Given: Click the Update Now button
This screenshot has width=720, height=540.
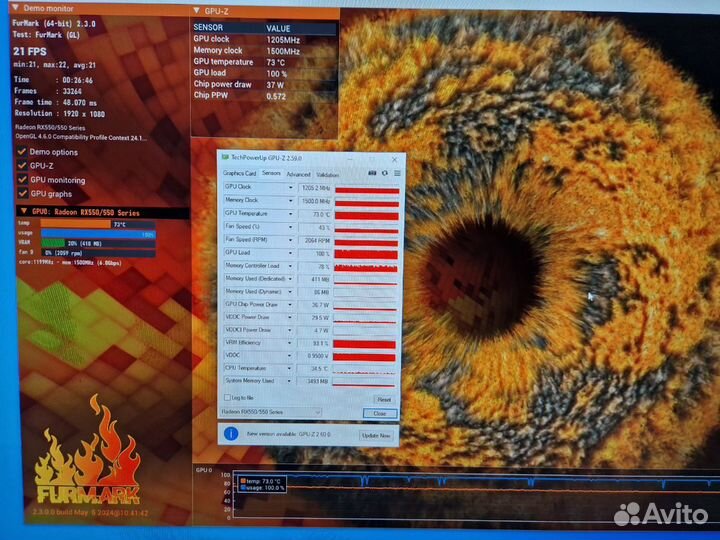Looking at the screenshot, I should (x=376, y=435).
